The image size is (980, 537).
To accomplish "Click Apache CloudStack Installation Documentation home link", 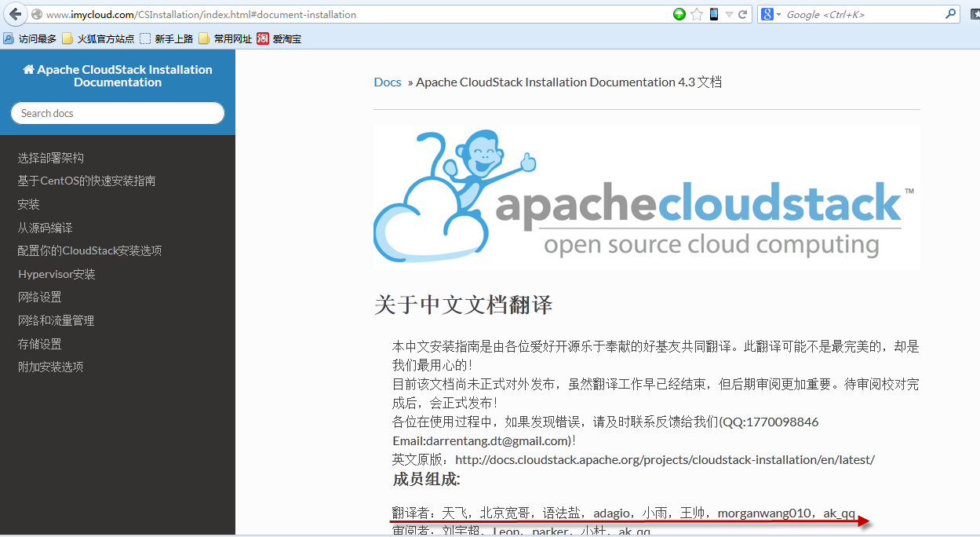I will 118,75.
